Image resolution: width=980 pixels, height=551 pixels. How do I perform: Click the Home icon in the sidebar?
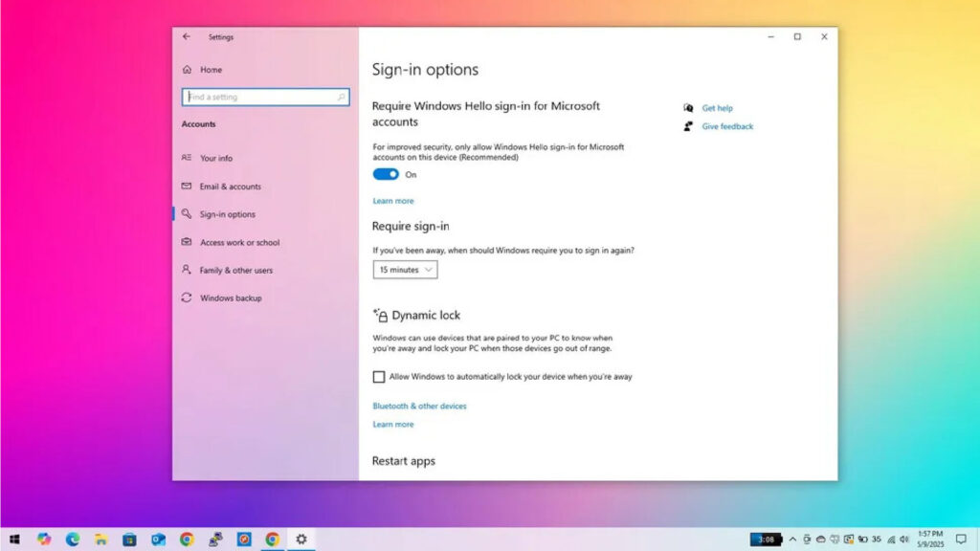[187, 70]
